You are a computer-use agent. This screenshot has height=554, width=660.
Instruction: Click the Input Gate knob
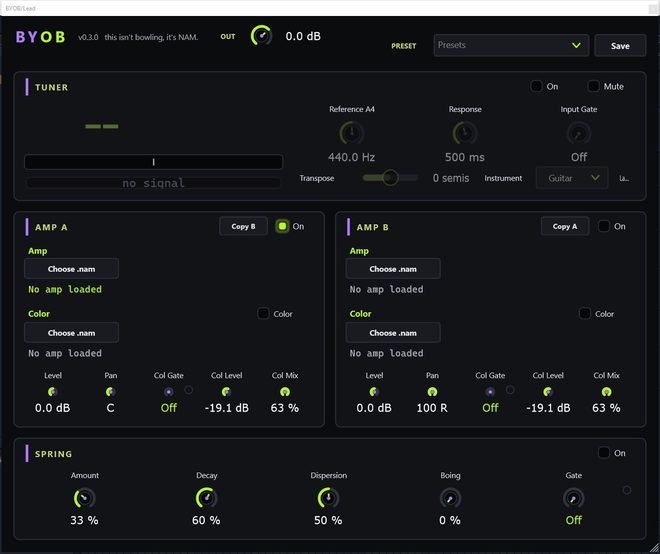click(x=579, y=133)
